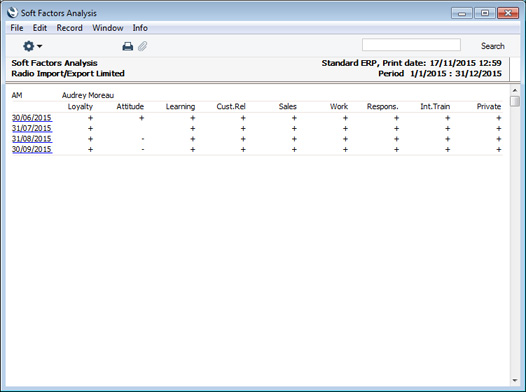Select the Sales column header
This screenshot has width=526, height=392.
click(287, 107)
